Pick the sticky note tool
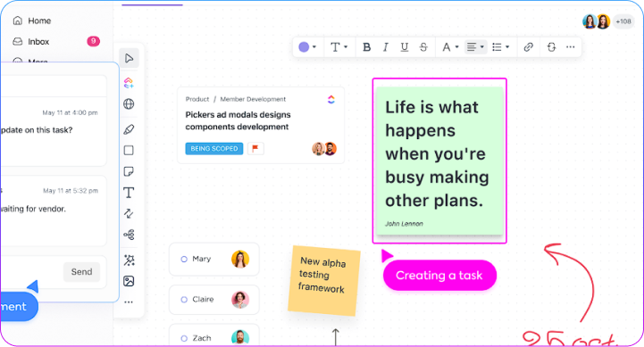This screenshot has height=347, width=644. (x=129, y=171)
